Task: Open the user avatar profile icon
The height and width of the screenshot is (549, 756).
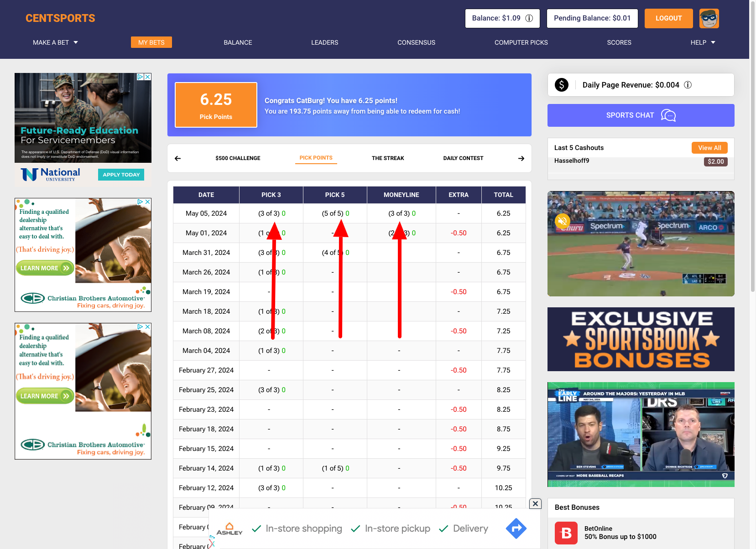Action: coord(709,19)
